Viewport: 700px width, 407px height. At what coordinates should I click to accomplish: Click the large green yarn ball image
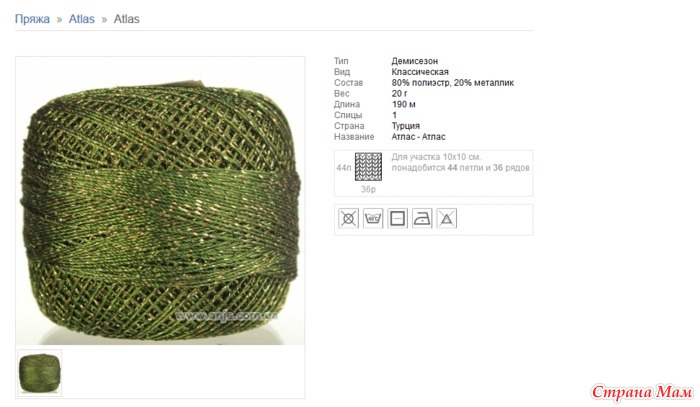click(x=160, y=201)
